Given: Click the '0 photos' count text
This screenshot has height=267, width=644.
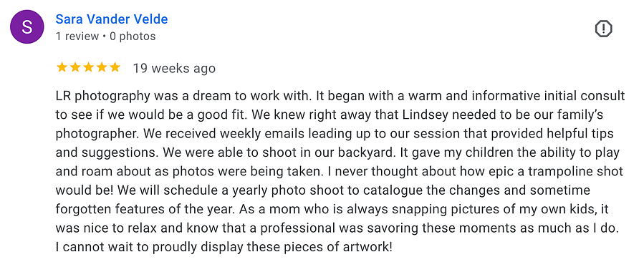Looking at the screenshot, I should click(x=133, y=37).
